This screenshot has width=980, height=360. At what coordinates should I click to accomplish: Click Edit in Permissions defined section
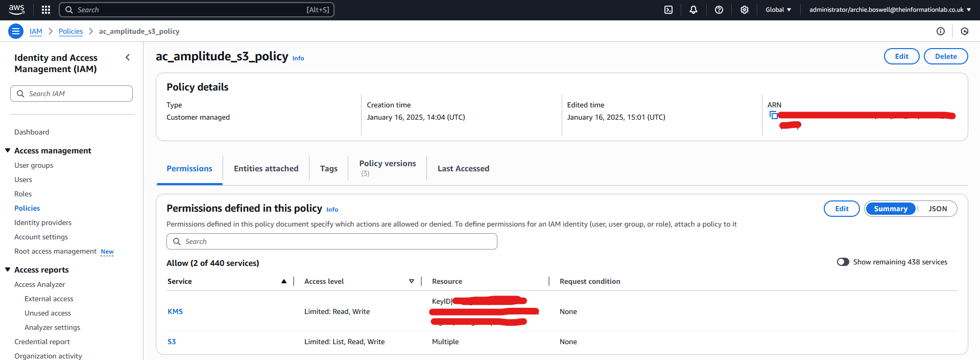pyautogui.click(x=842, y=209)
